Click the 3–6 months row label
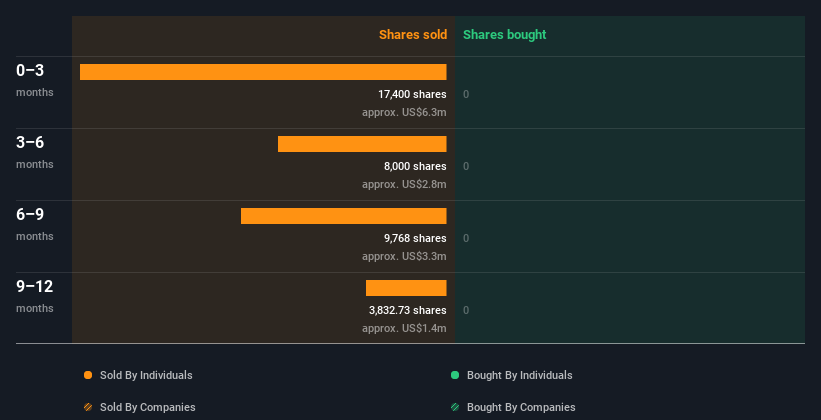The width and height of the screenshot is (821, 420). 35,152
